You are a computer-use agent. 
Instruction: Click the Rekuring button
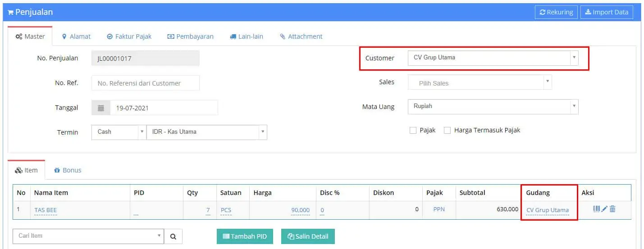[x=556, y=12]
